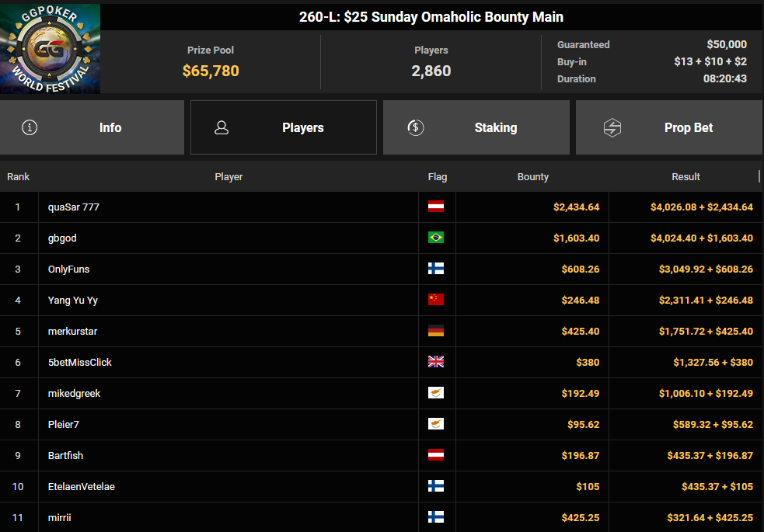
Task: Click player name mikedgreek
Action: 74,394
